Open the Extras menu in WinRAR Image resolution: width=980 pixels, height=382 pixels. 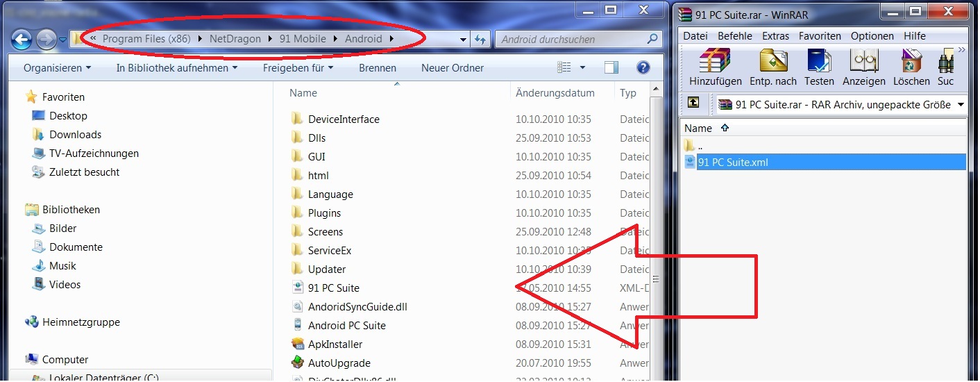(775, 36)
